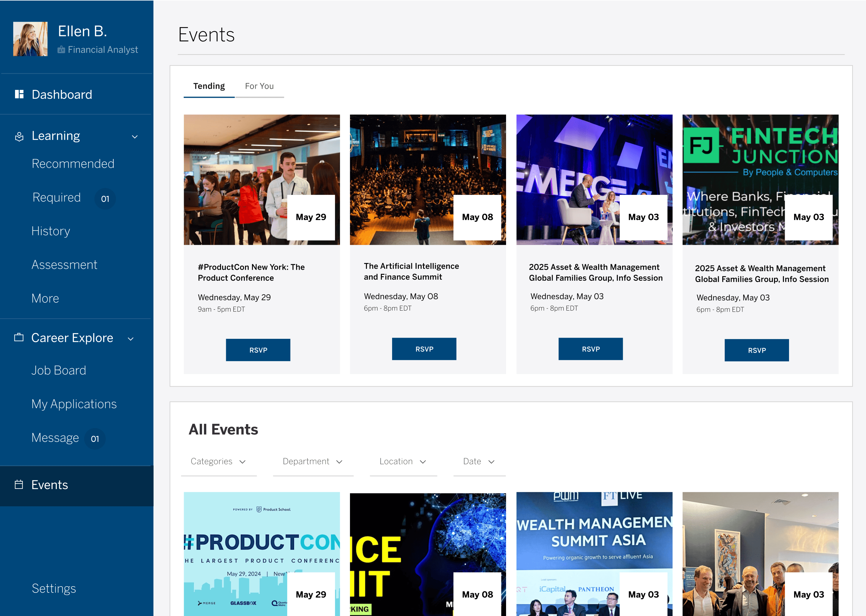Screen dimensions: 866x616
Task: Click the title 'The Artificial Intelligence and Finance Summit'
Action: [412, 271]
